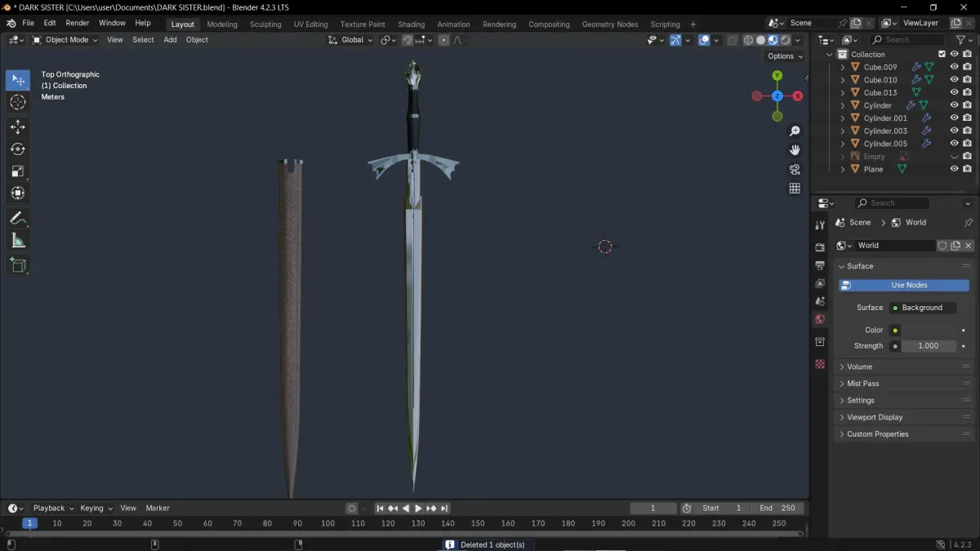Image resolution: width=980 pixels, height=551 pixels.
Task: Toggle proportional editing in header
Action: [x=443, y=40]
